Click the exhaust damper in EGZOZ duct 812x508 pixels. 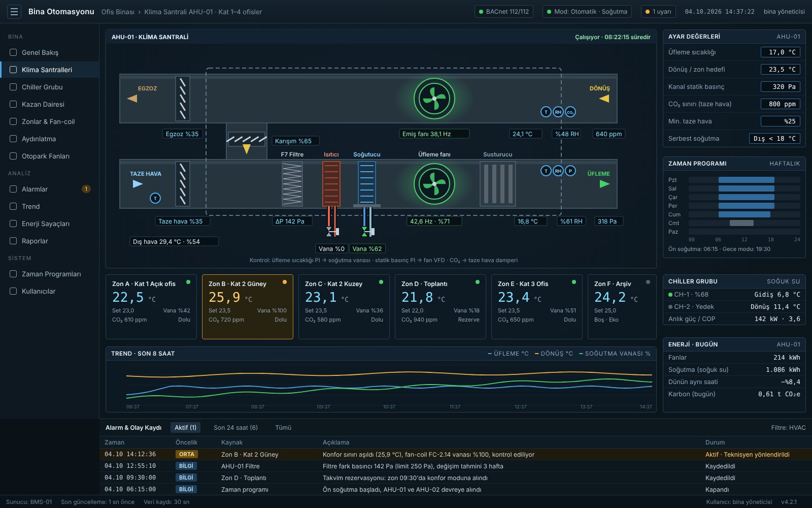pos(183,99)
